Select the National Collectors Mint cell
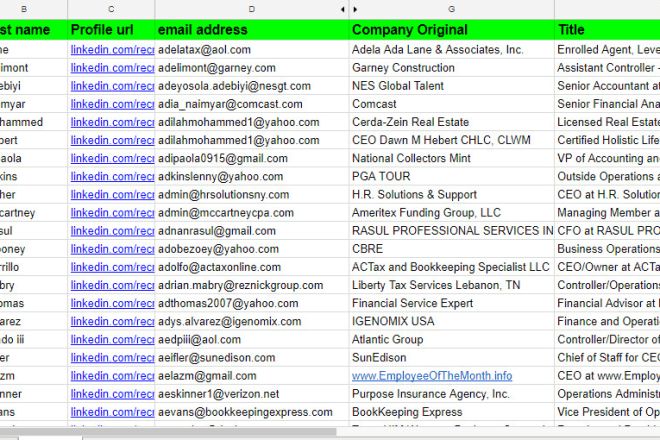The image size is (660, 440). (452, 158)
